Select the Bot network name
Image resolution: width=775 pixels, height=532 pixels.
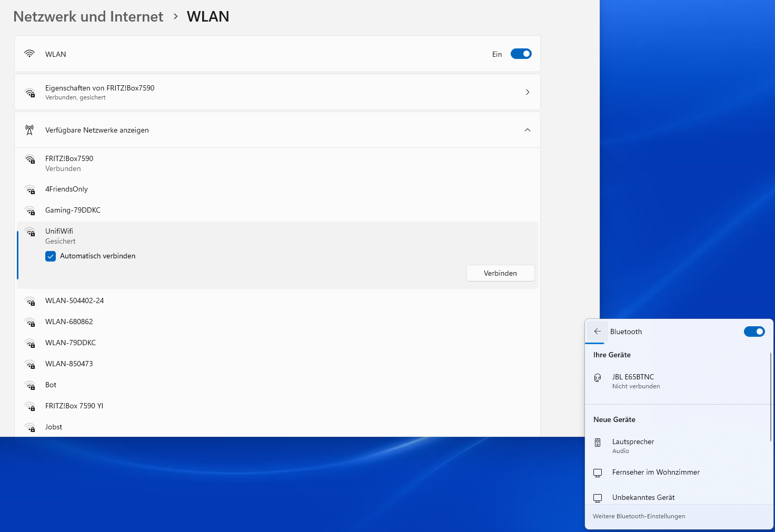click(x=51, y=385)
